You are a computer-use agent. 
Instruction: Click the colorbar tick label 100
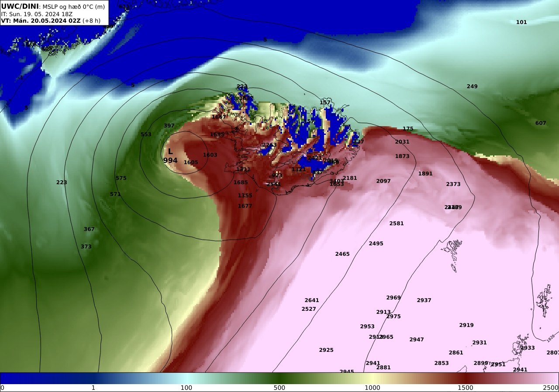[x=186, y=388]
